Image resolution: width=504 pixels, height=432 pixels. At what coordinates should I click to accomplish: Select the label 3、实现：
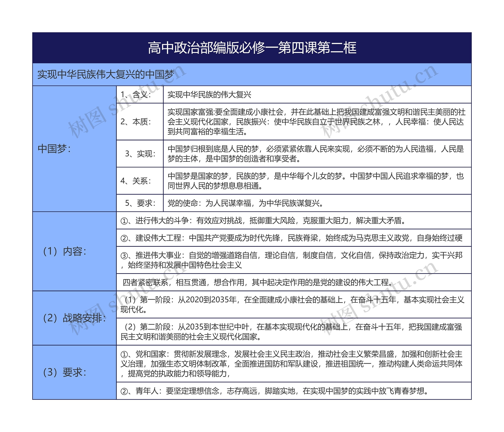140,154
